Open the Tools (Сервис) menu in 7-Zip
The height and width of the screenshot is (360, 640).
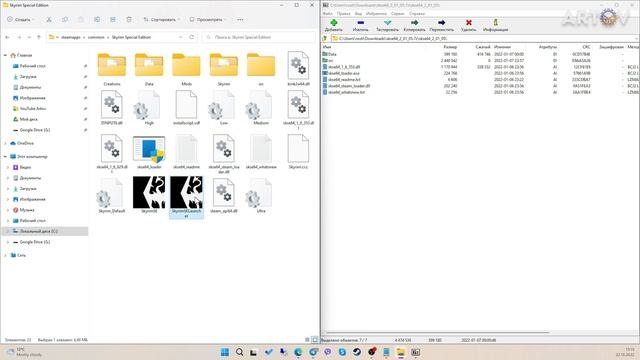tap(398, 13)
